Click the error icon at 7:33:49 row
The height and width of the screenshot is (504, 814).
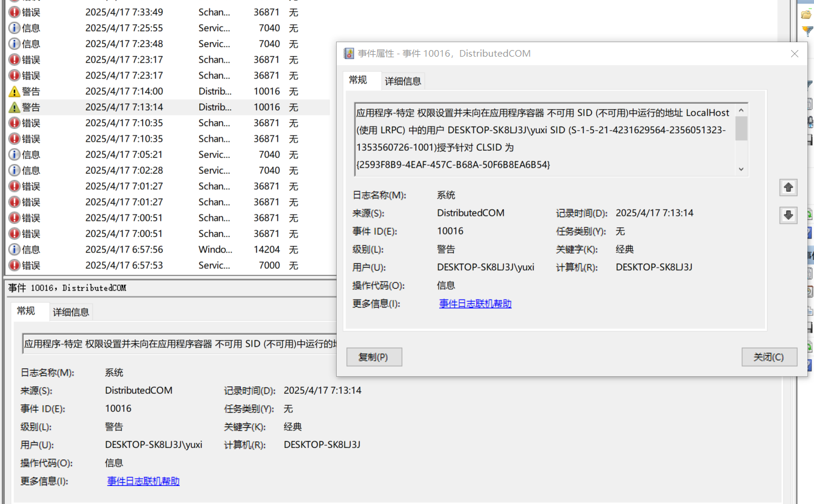coord(14,12)
